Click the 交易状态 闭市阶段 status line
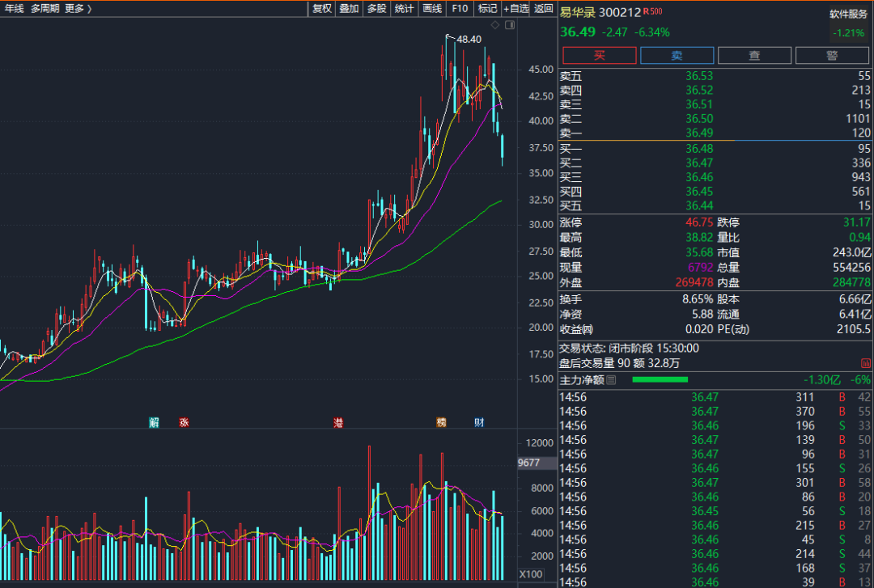 [629, 349]
